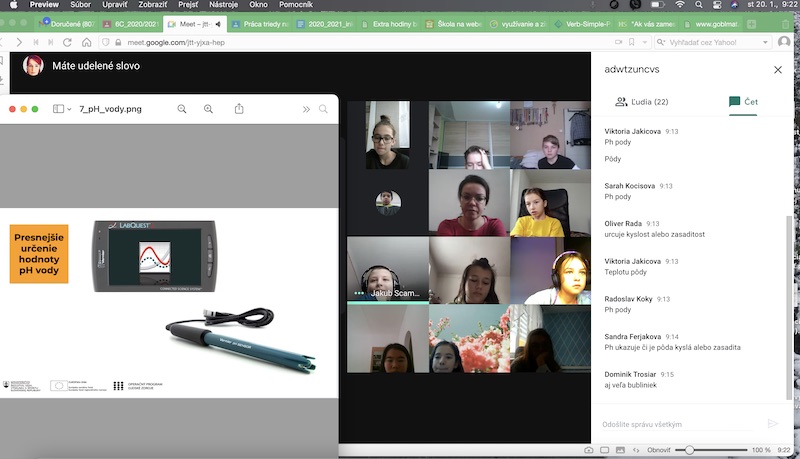800x459 pixels.
Task: Open search in Preview toolbar
Action: (323, 109)
